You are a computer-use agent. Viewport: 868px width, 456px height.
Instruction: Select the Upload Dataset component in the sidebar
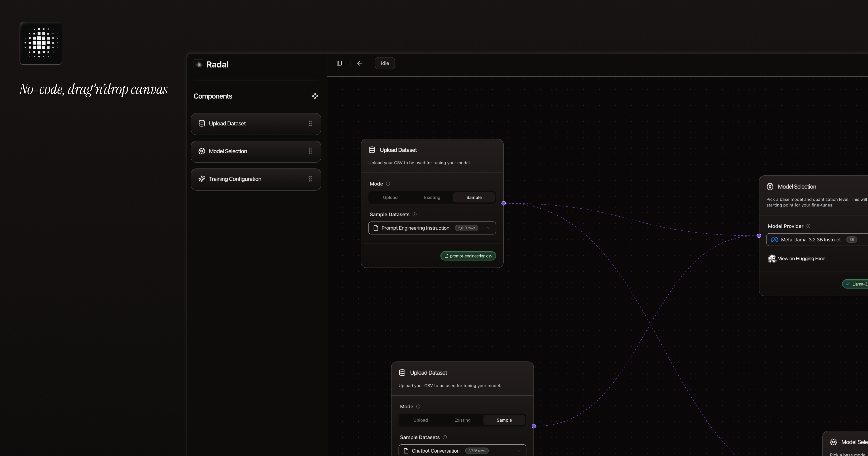coord(256,124)
